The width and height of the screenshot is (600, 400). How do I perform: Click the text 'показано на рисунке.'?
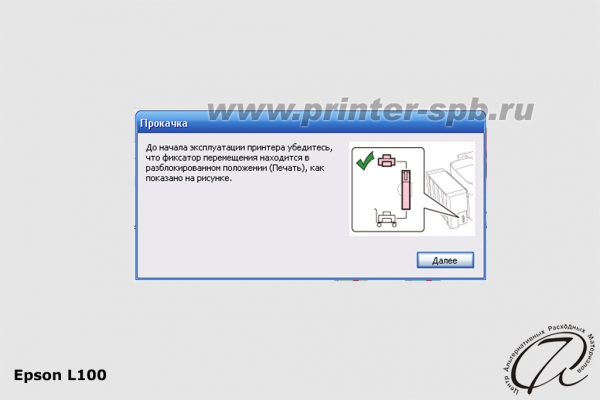point(189,178)
